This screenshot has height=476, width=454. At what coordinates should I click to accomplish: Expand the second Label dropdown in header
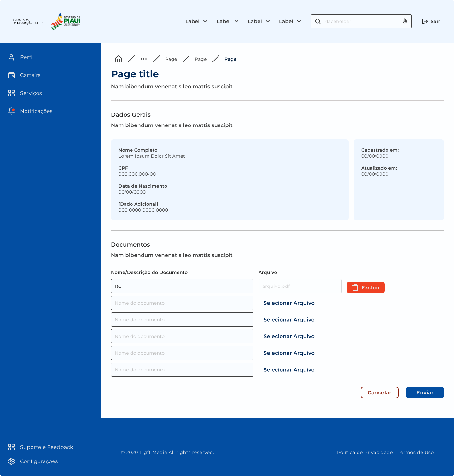227,21
